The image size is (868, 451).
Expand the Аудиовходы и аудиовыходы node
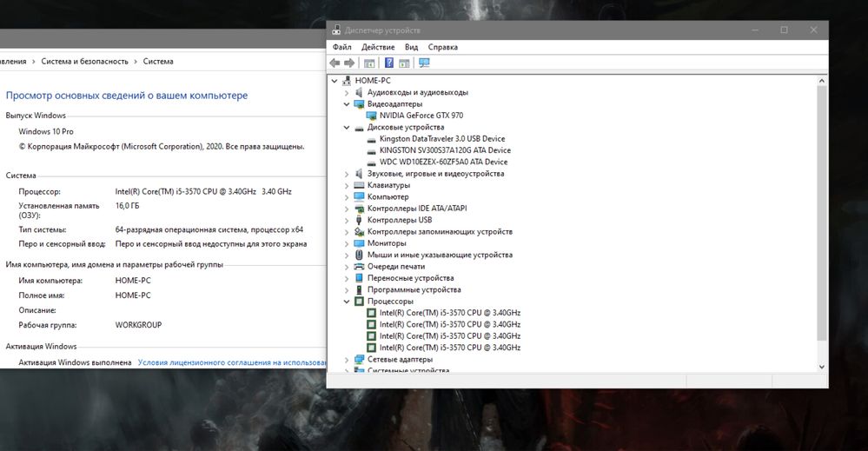coord(347,93)
